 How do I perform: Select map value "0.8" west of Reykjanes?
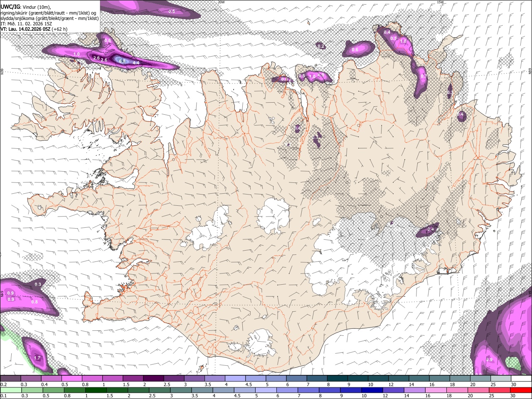coord(34,302)
